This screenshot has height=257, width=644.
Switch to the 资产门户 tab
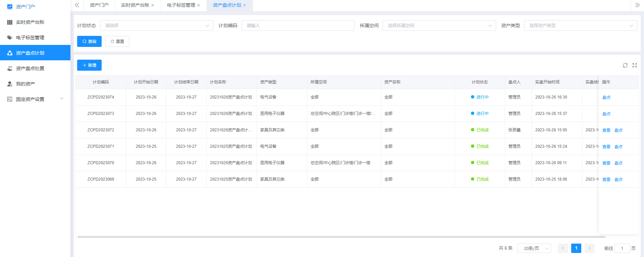(99, 5)
